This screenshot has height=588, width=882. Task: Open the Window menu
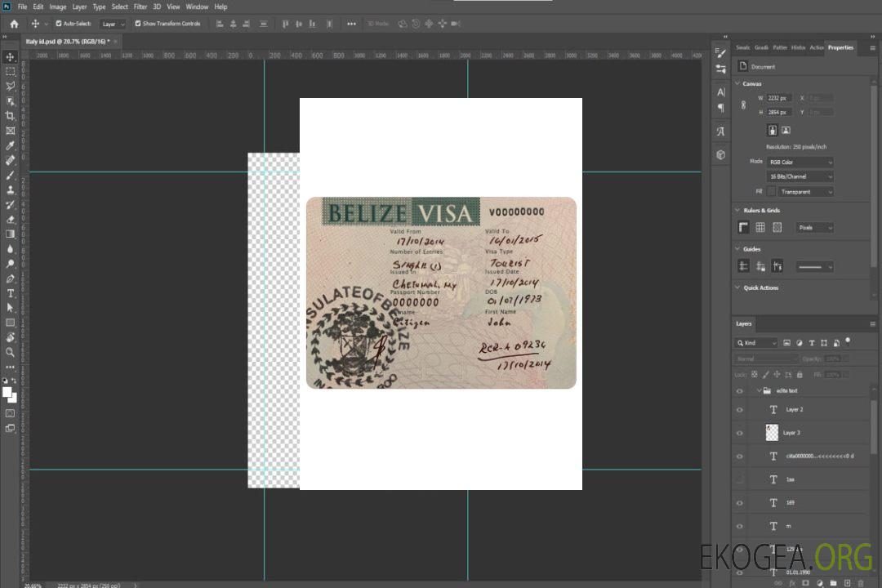[197, 7]
